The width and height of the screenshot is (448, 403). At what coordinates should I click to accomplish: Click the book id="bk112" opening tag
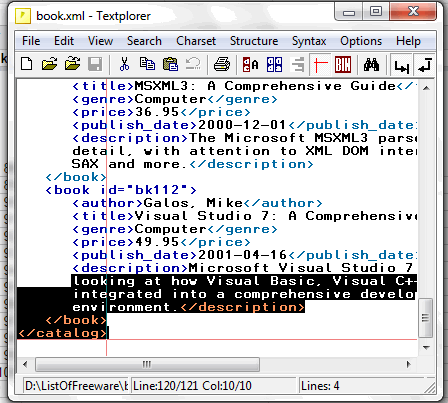pyautogui.click(x=121, y=190)
